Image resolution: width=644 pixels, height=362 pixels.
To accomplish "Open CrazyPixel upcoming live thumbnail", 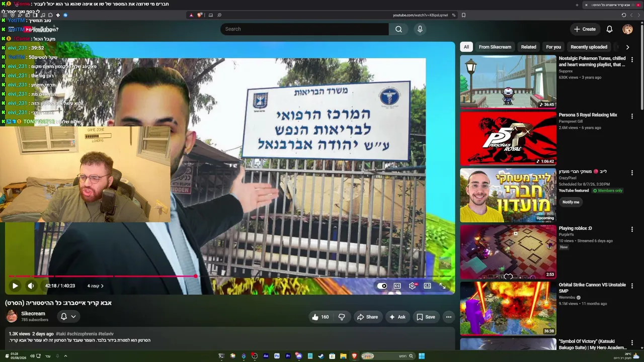I will [x=508, y=195].
